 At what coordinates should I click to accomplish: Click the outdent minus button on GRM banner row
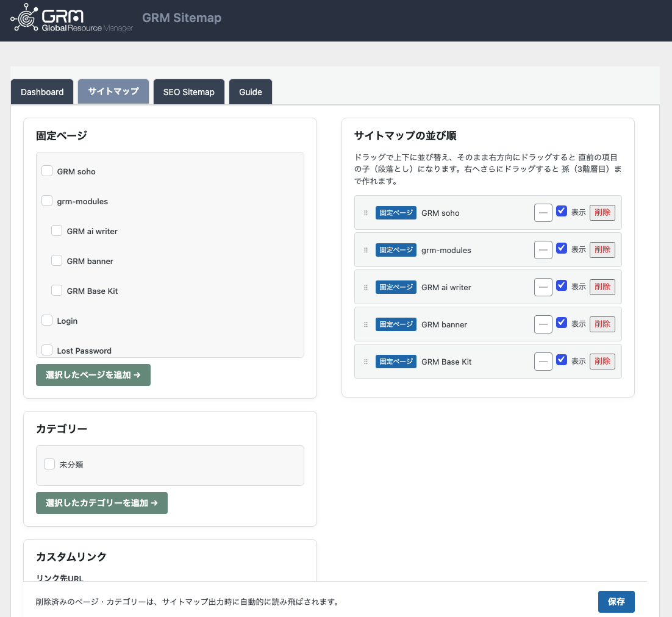click(x=543, y=324)
